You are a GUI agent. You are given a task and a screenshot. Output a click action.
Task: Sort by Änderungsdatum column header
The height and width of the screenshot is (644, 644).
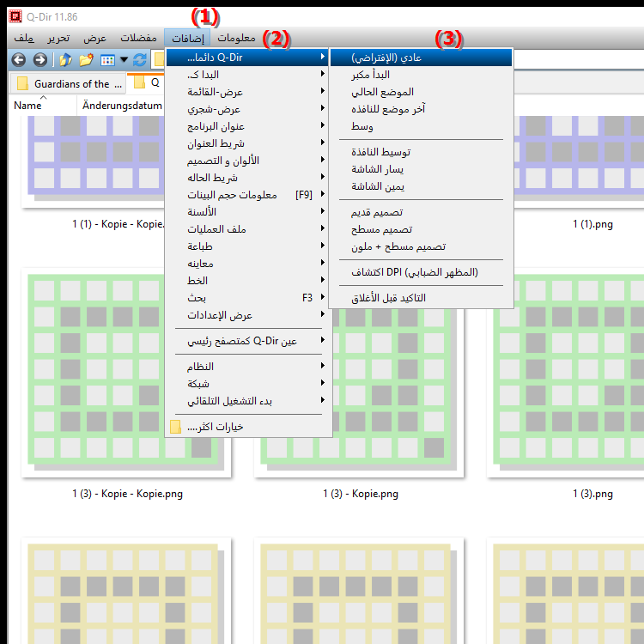[122, 106]
